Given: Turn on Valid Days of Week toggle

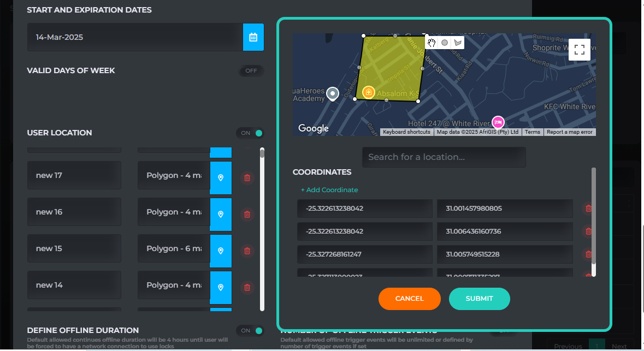Looking at the screenshot, I should pyautogui.click(x=251, y=70).
